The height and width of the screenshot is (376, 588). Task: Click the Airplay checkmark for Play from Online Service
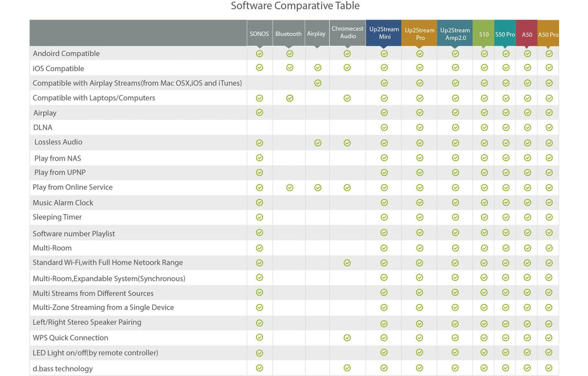point(318,187)
